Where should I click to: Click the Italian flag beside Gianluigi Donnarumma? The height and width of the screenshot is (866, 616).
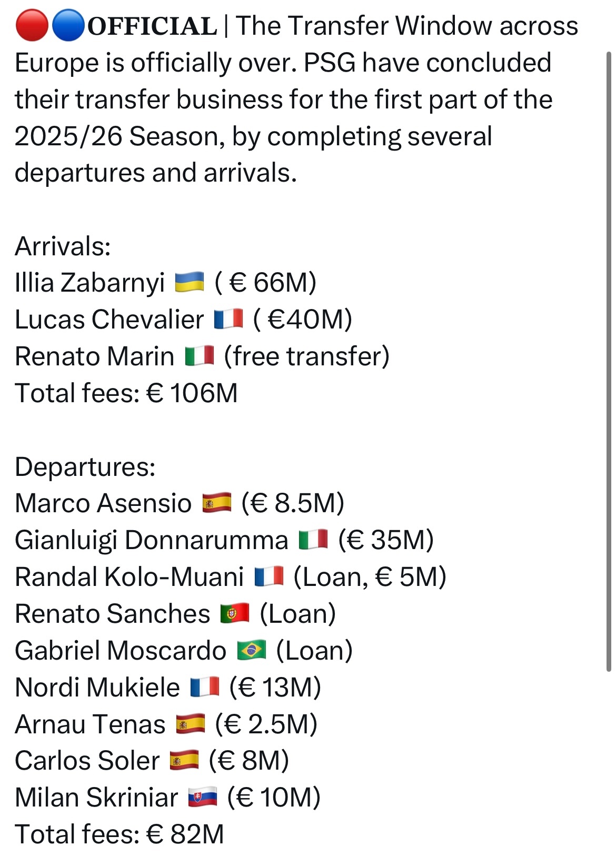[313, 540]
